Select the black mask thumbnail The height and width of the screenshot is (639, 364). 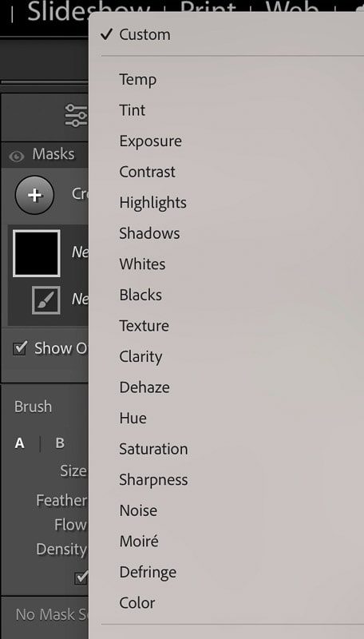point(37,253)
